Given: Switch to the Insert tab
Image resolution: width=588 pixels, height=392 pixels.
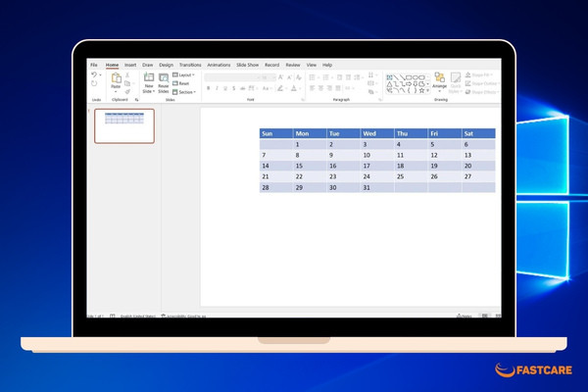Looking at the screenshot, I should [x=130, y=65].
